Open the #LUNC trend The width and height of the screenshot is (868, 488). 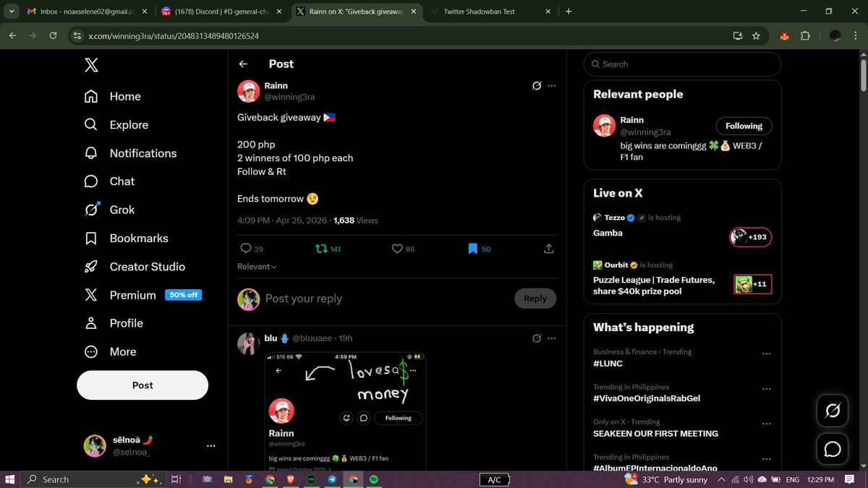click(x=608, y=364)
